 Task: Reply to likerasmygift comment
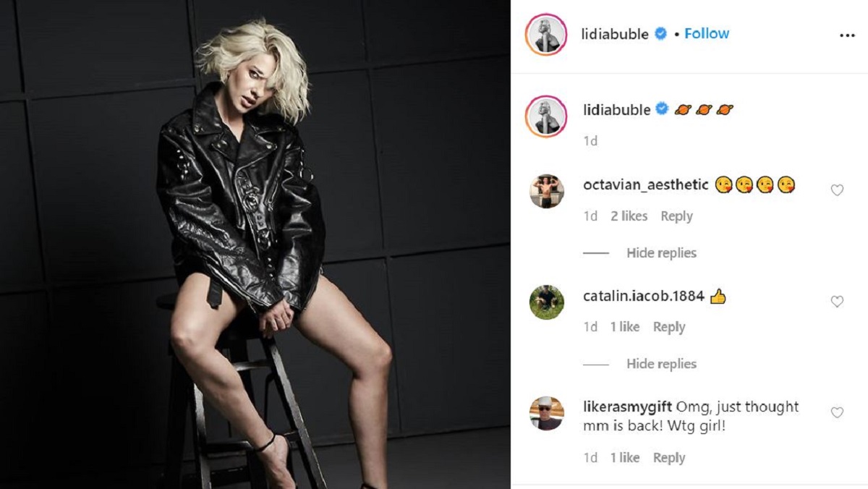point(669,458)
